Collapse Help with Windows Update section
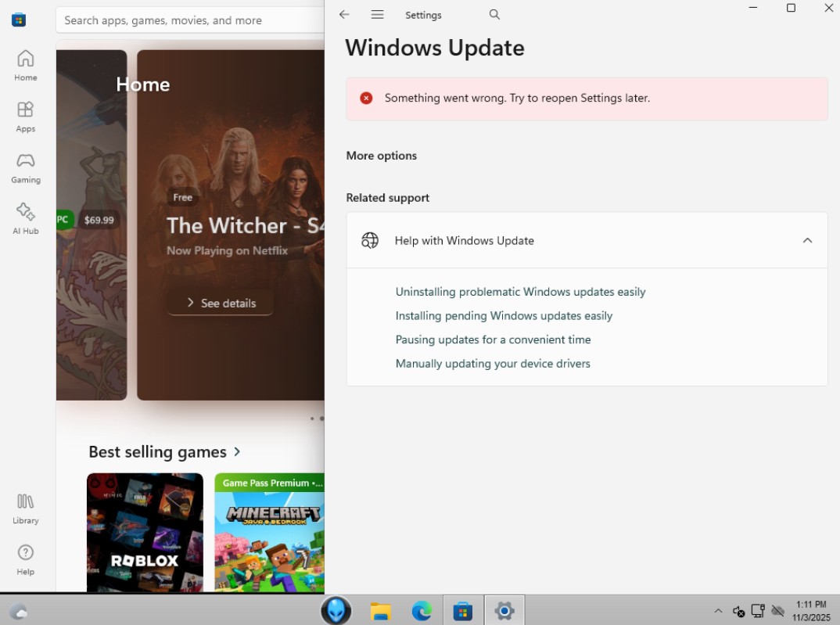 tap(807, 240)
